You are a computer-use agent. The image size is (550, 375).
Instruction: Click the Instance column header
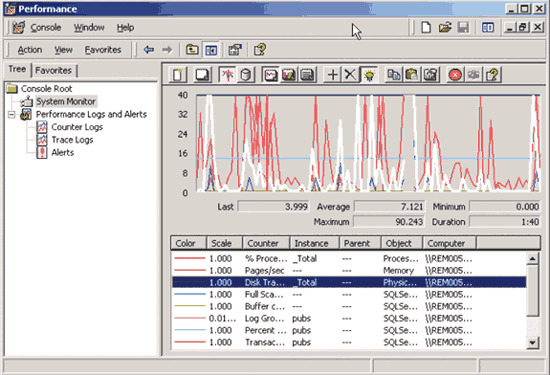pyautogui.click(x=315, y=243)
